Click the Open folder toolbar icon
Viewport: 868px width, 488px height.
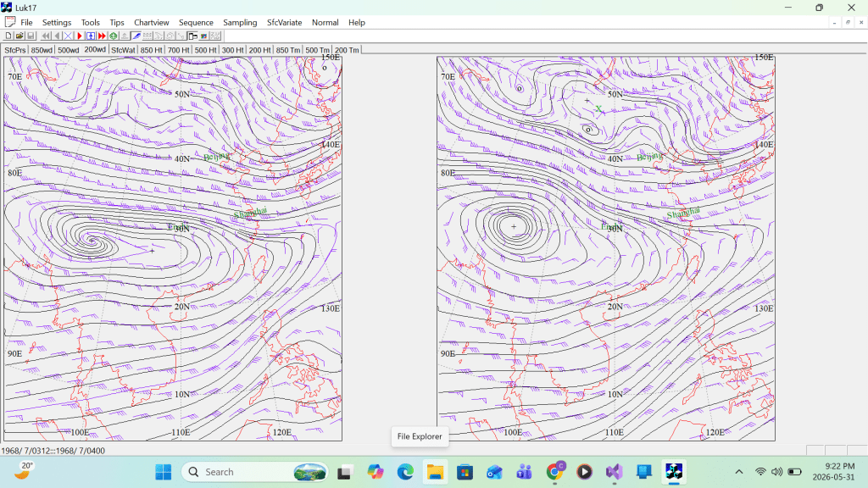click(x=19, y=36)
